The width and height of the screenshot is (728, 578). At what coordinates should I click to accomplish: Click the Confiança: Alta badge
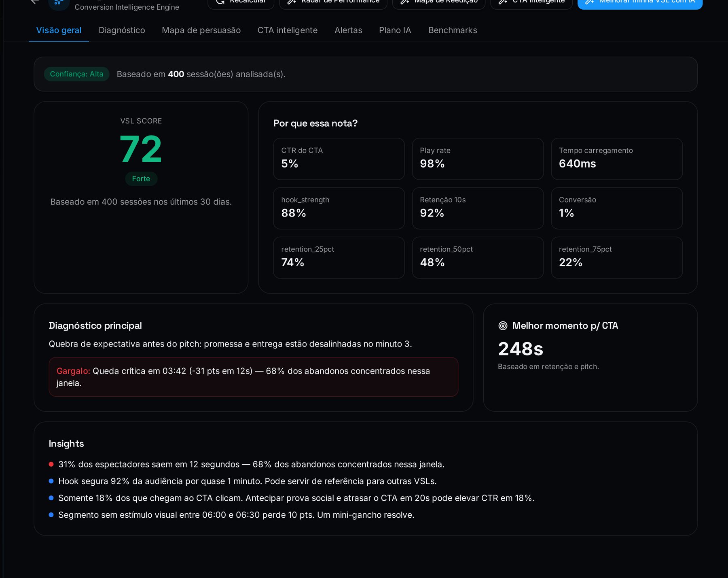coord(76,74)
